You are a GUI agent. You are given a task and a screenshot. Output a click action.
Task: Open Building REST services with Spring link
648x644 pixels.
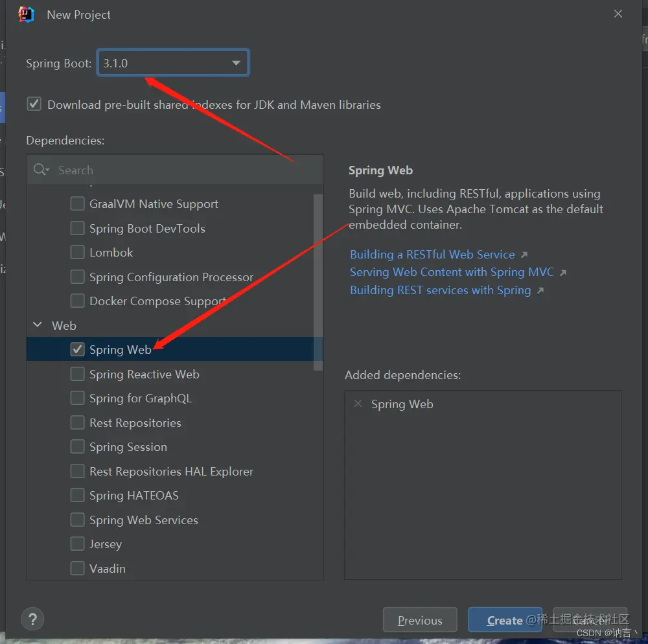440,290
